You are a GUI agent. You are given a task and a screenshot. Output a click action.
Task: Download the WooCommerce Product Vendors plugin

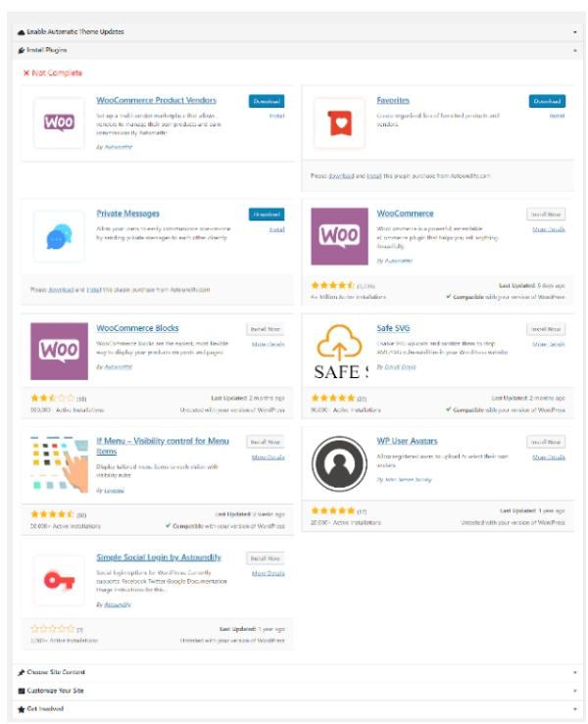pyautogui.click(x=266, y=101)
